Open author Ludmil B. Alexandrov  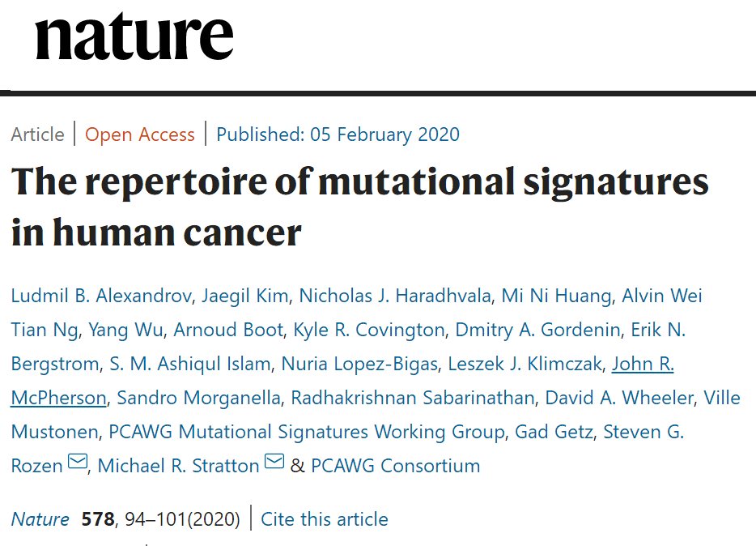(101, 296)
